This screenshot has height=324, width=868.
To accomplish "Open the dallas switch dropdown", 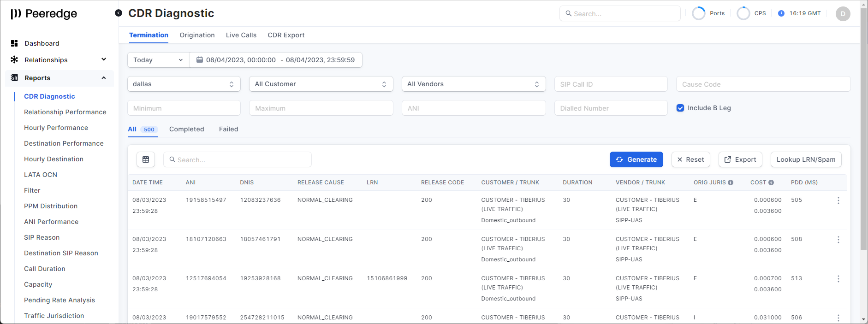I will tap(184, 84).
